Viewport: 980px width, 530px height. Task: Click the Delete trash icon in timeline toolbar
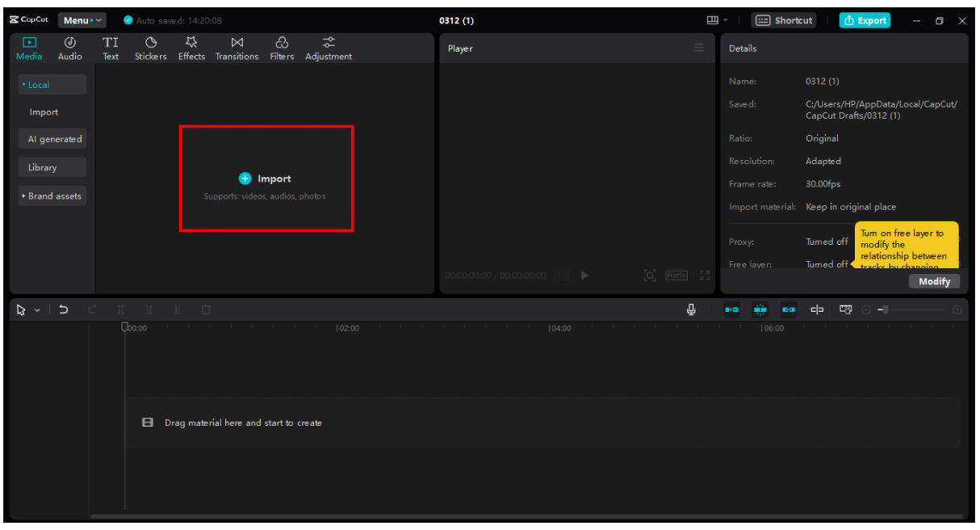click(206, 309)
